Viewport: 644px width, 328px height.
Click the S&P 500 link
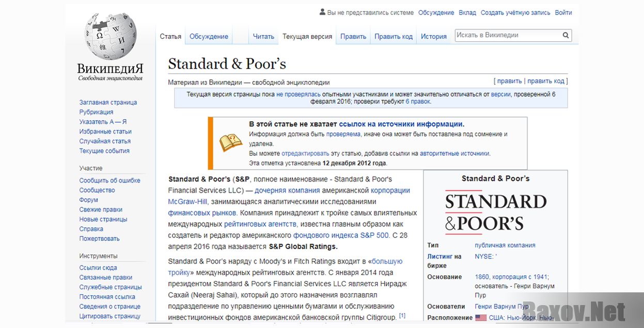374,235
